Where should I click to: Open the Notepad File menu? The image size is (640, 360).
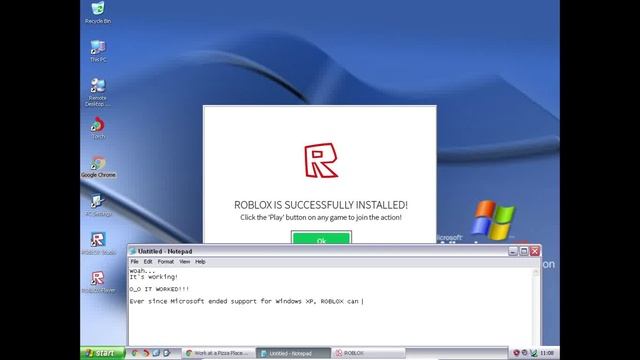134,262
